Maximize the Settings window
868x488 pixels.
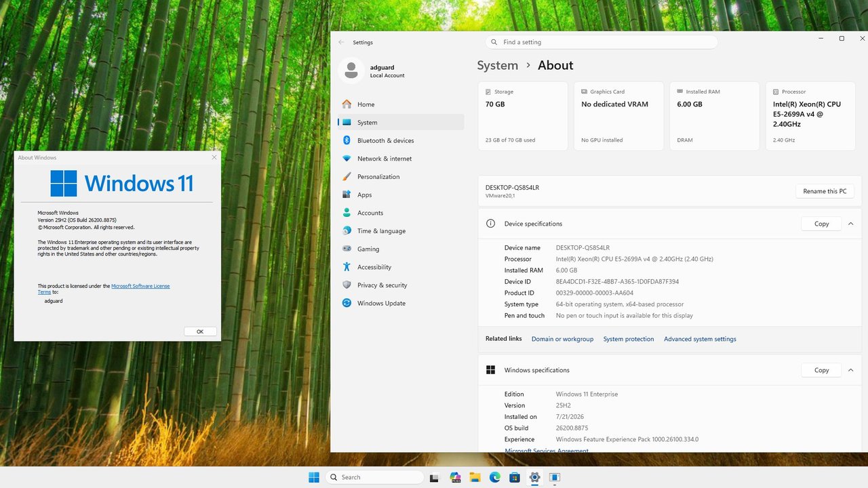(x=842, y=39)
